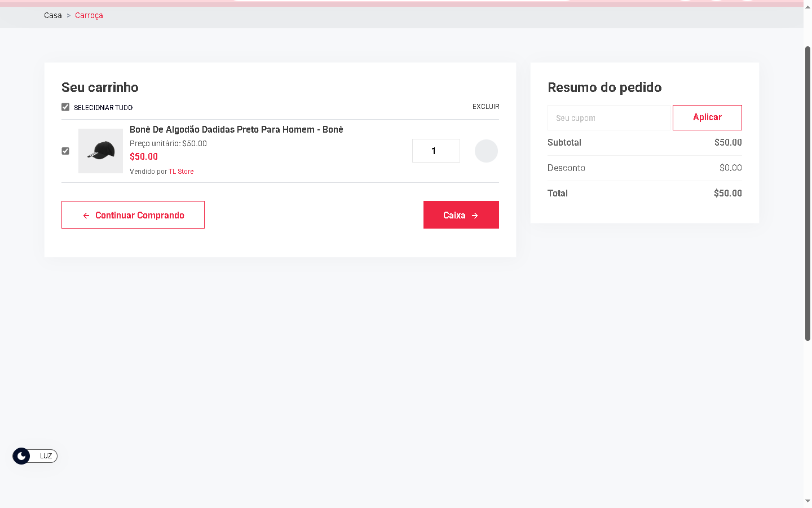Screen dimensions: 812x508
Task: Click the black cap product thumbnail
Action: 100,151
